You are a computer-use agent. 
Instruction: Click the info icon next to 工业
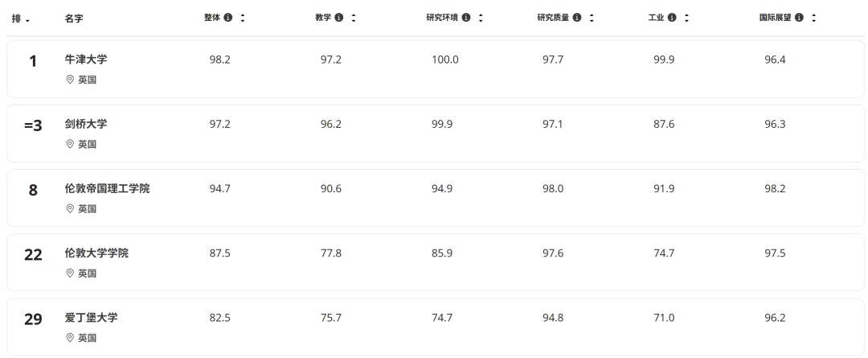(672, 18)
